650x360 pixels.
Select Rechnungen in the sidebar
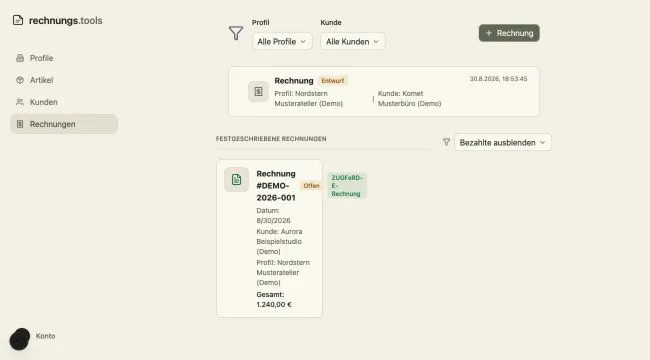(64, 124)
